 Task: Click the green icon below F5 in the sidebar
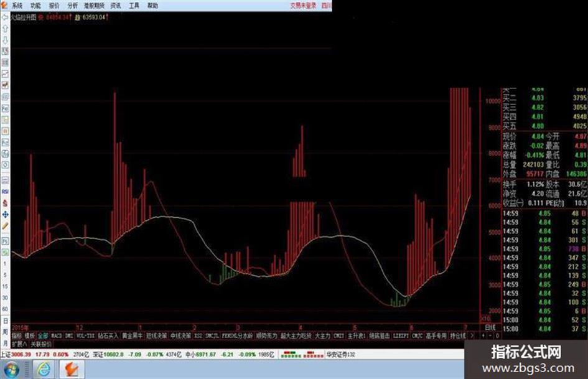coord(5,252)
